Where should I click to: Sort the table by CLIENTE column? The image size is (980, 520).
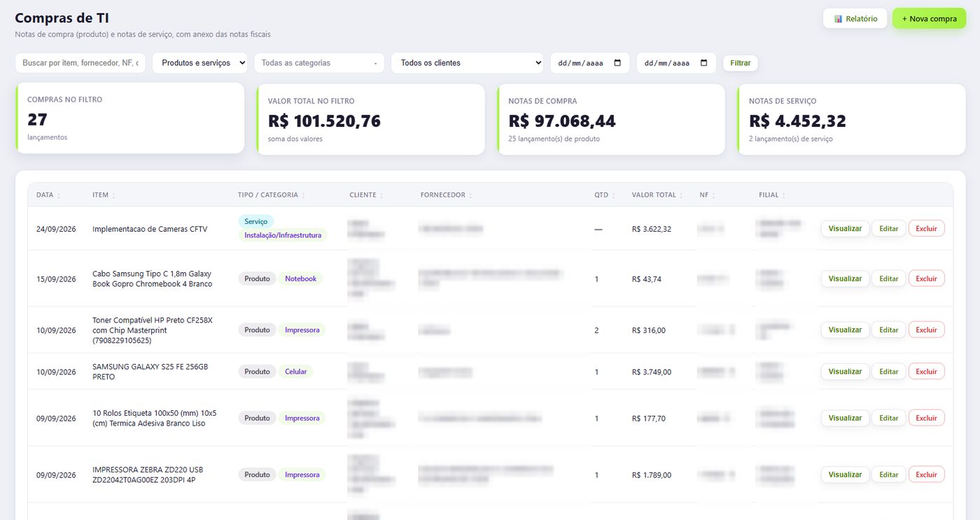click(366, 195)
